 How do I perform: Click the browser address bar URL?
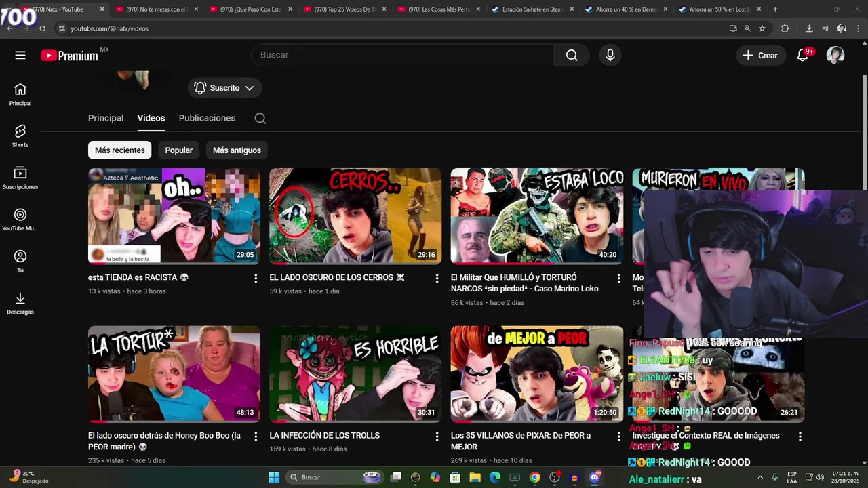pos(109,28)
